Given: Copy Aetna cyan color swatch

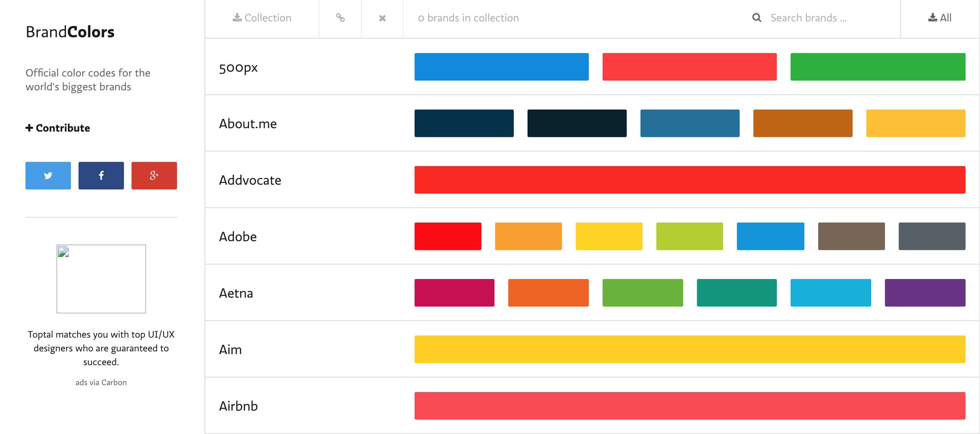Looking at the screenshot, I should click(x=831, y=293).
